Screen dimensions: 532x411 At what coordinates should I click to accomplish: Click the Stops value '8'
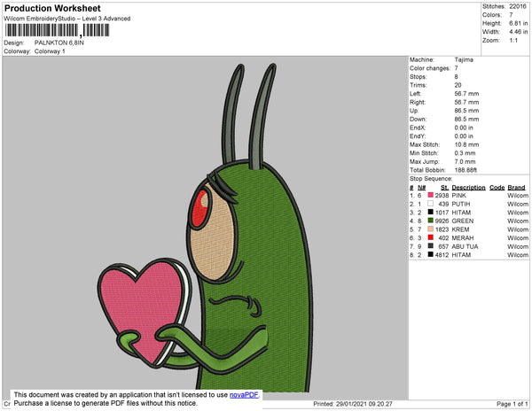(457, 76)
